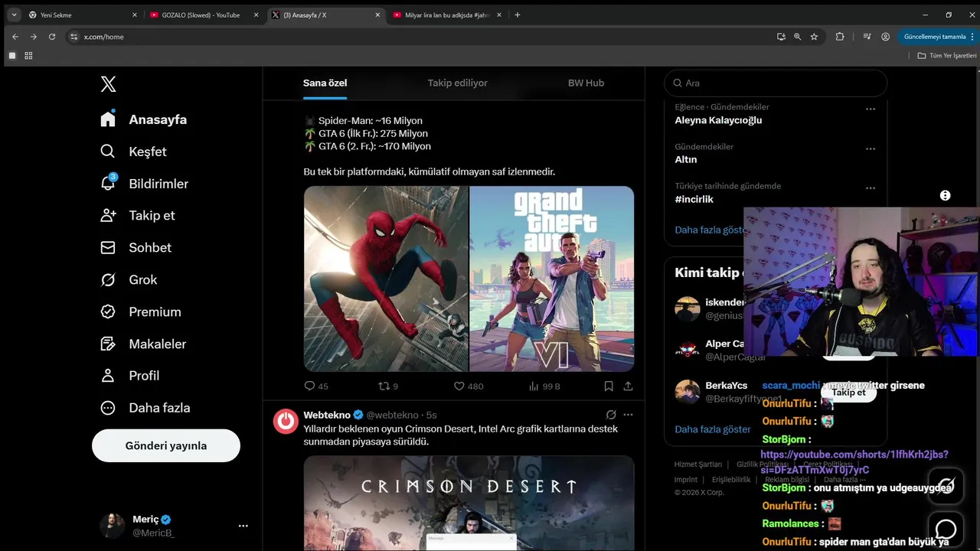980x551 pixels.
Task: Click Takip et button for BerkaYcs
Action: click(x=848, y=392)
